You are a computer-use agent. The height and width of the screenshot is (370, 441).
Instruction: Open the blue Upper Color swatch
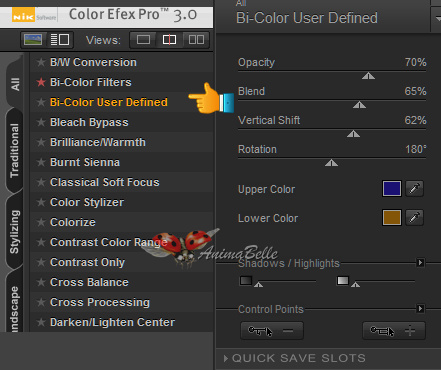392,189
